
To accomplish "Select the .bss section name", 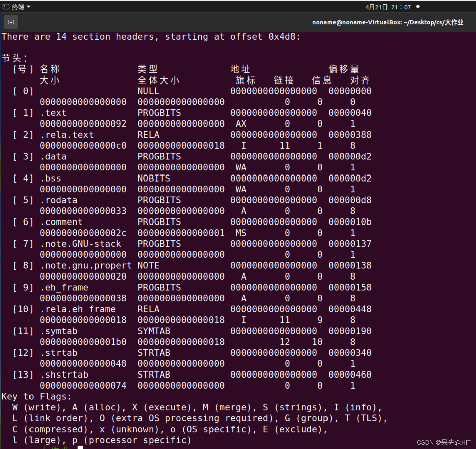I will point(50,179).
